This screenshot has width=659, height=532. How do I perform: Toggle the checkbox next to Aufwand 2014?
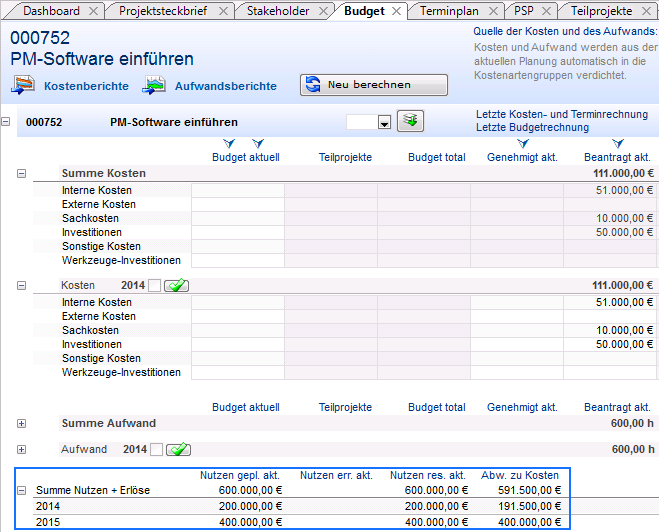[156, 450]
